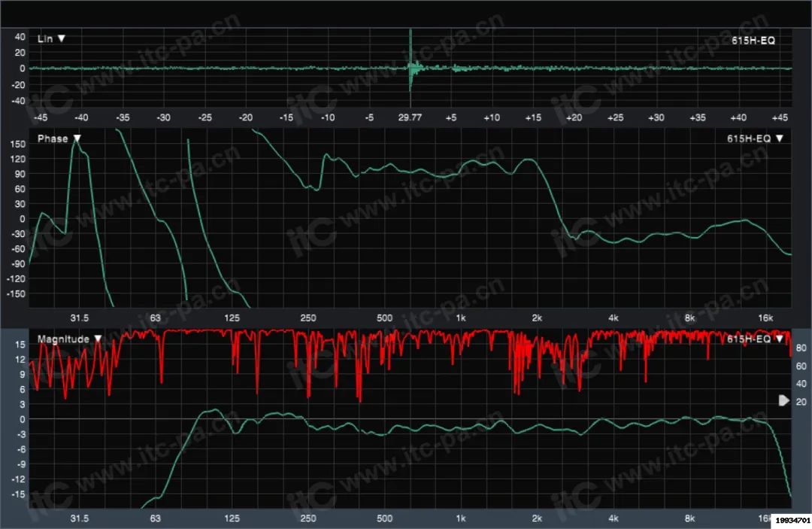Viewport: 812px width, 529px height.
Task: Click +20 on the impulse time axis
Action: [x=574, y=118]
